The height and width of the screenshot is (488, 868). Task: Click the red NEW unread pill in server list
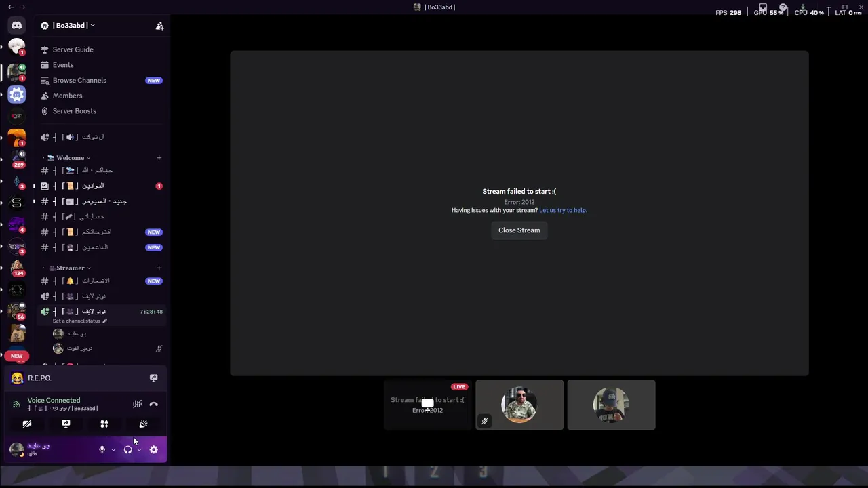click(16, 356)
